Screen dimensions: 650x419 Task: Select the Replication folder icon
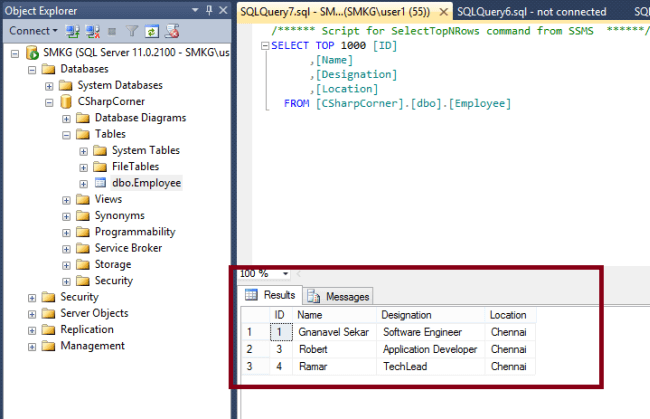click(x=49, y=329)
